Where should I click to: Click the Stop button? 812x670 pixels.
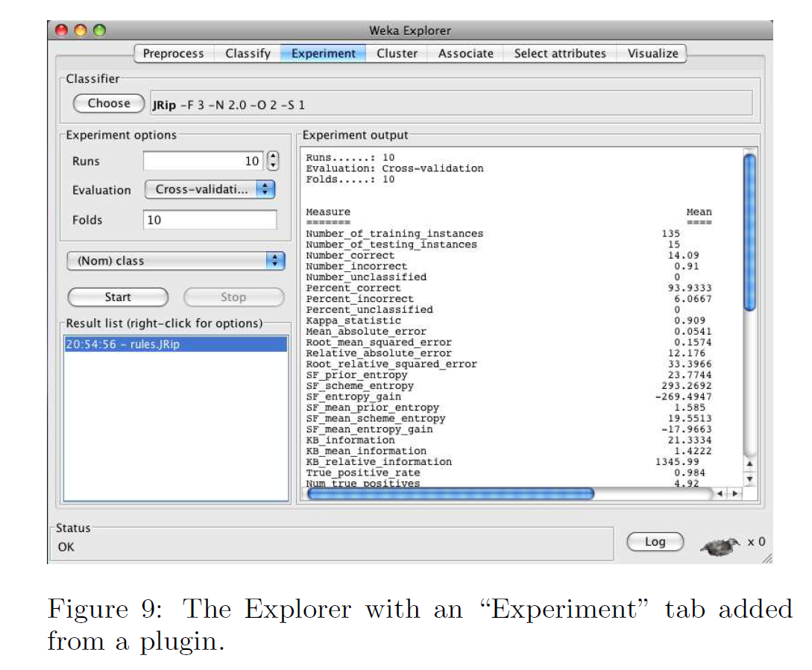[233, 297]
